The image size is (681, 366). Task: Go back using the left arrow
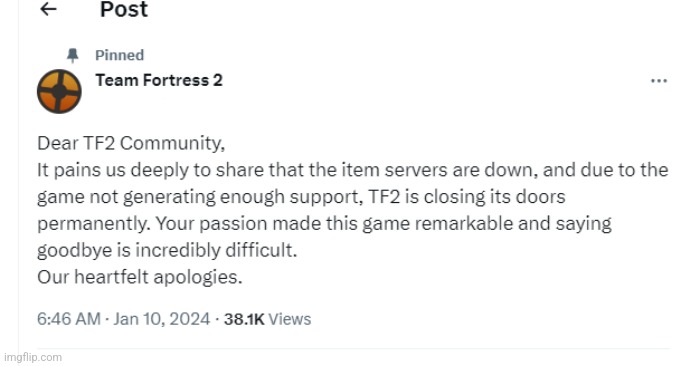[x=48, y=9]
